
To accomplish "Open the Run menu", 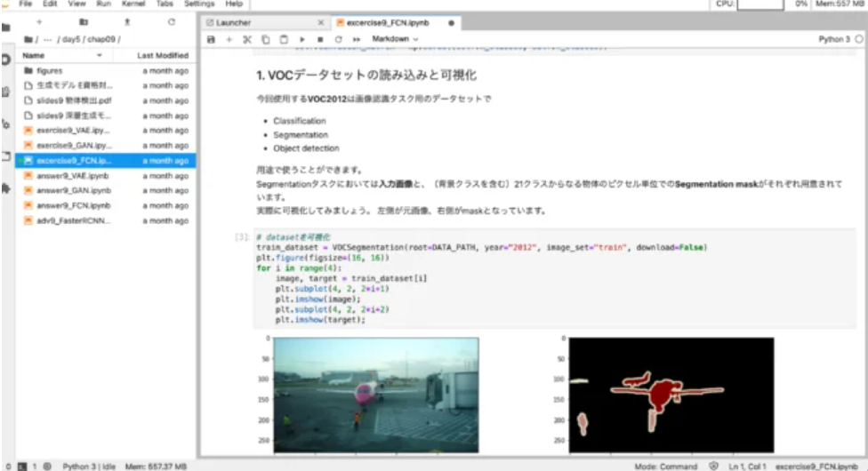I will click(103, 4).
